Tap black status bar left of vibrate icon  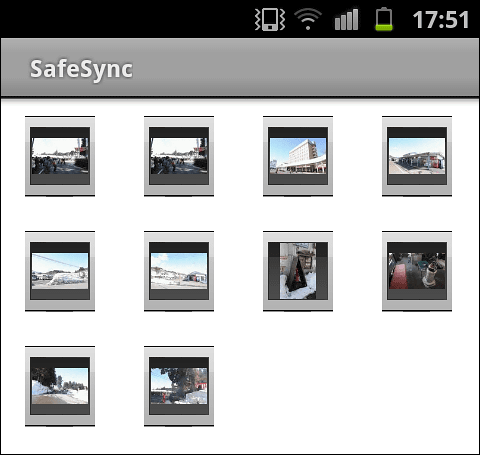[x=127, y=19]
